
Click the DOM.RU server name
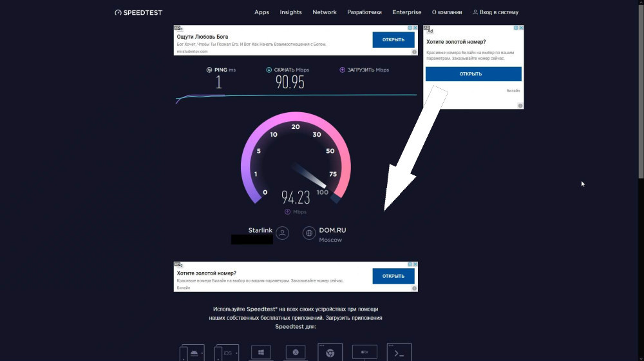tap(332, 230)
